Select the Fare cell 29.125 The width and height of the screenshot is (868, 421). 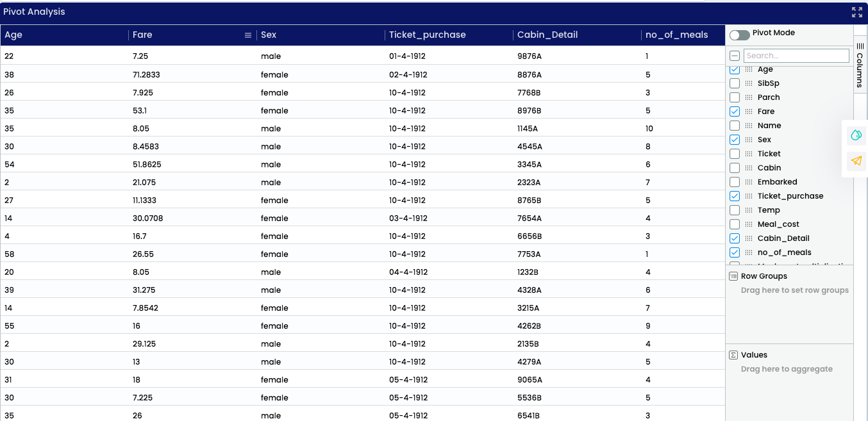(x=192, y=344)
